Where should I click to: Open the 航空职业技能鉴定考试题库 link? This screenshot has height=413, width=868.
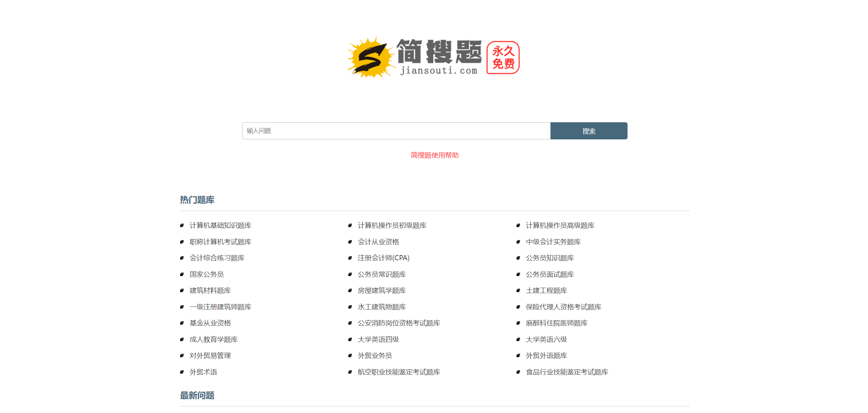(x=398, y=372)
